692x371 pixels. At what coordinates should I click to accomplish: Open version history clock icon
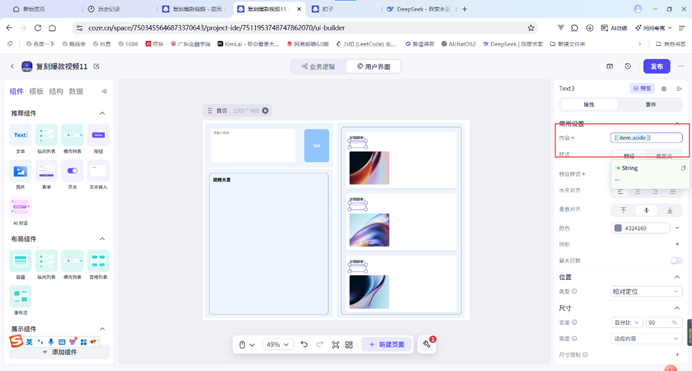click(628, 66)
